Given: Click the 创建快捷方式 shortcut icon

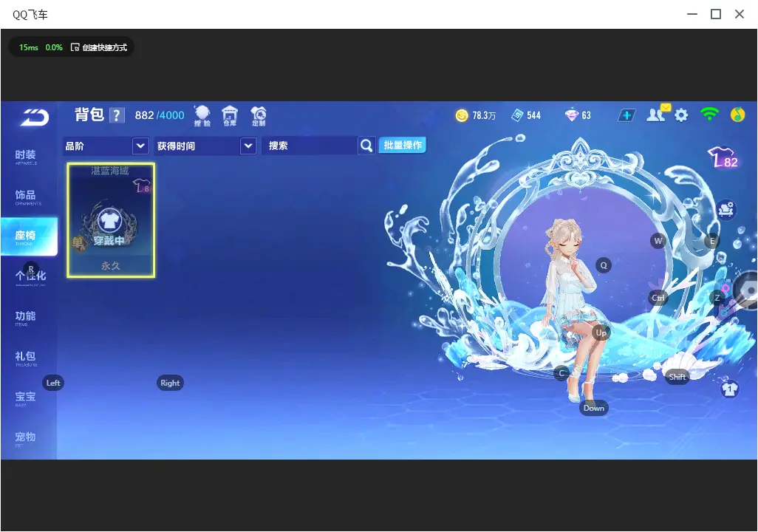Looking at the screenshot, I should click(75, 47).
